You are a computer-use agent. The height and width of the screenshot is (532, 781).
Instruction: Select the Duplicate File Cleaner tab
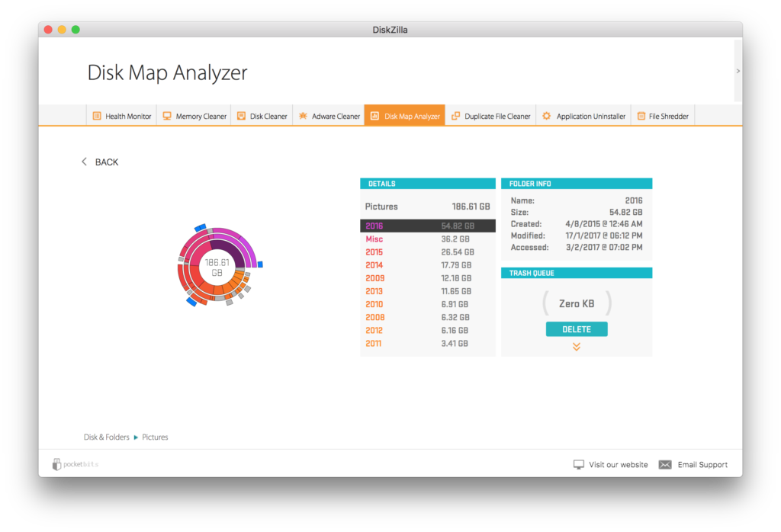pyautogui.click(x=490, y=116)
